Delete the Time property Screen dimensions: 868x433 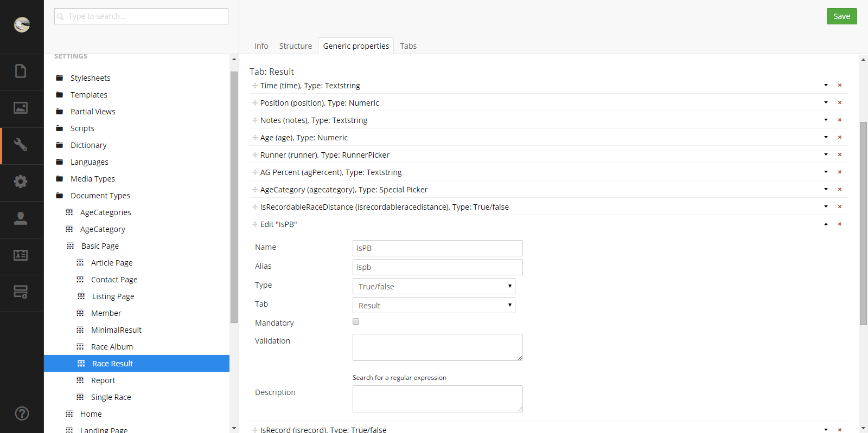coord(840,85)
